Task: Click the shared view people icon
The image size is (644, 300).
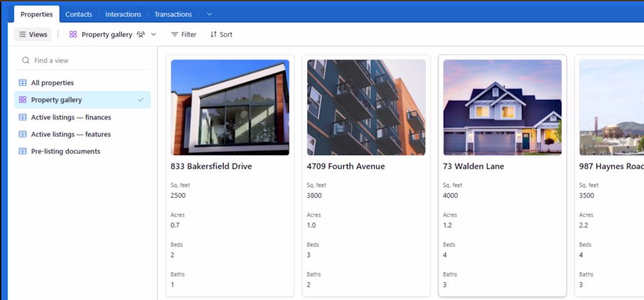Action: (141, 35)
